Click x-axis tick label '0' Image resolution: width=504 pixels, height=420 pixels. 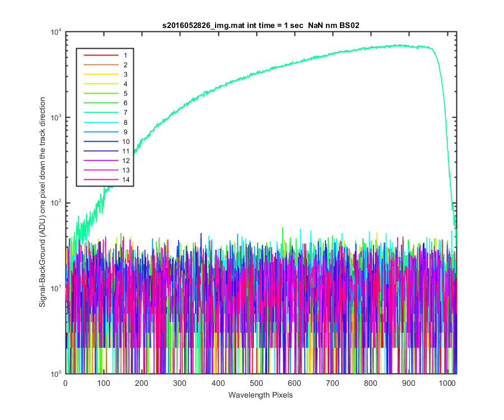pos(66,383)
